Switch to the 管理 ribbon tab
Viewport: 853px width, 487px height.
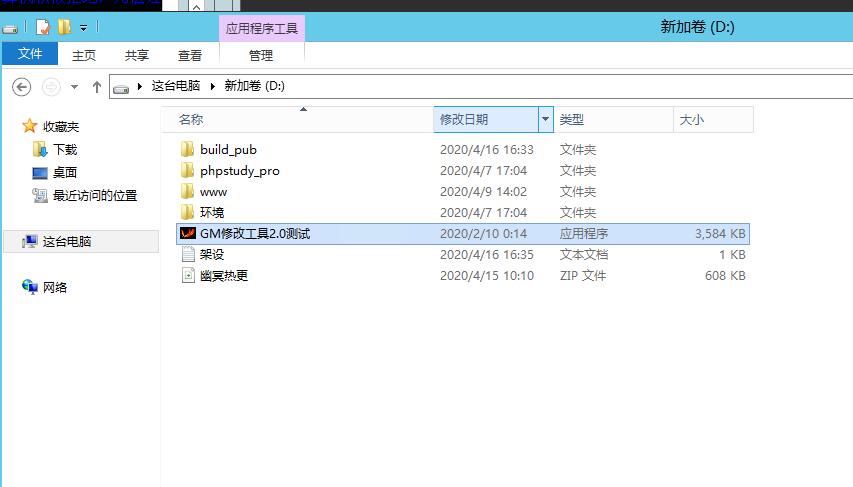[261, 56]
